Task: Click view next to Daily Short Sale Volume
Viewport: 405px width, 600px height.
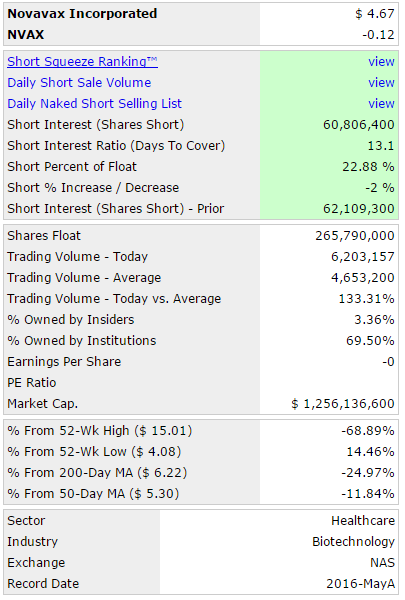Action: point(381,83)
